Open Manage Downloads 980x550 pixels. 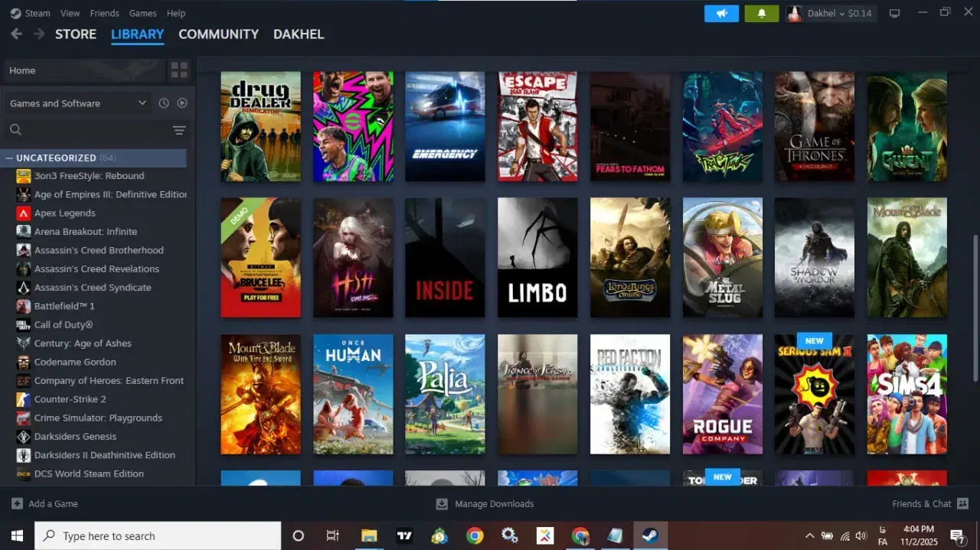(x=484, y=503)
